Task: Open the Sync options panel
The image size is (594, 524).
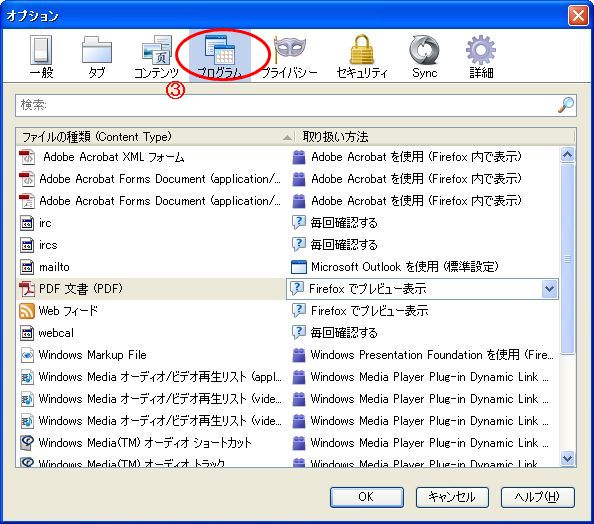Action: (x=424, y=57)
